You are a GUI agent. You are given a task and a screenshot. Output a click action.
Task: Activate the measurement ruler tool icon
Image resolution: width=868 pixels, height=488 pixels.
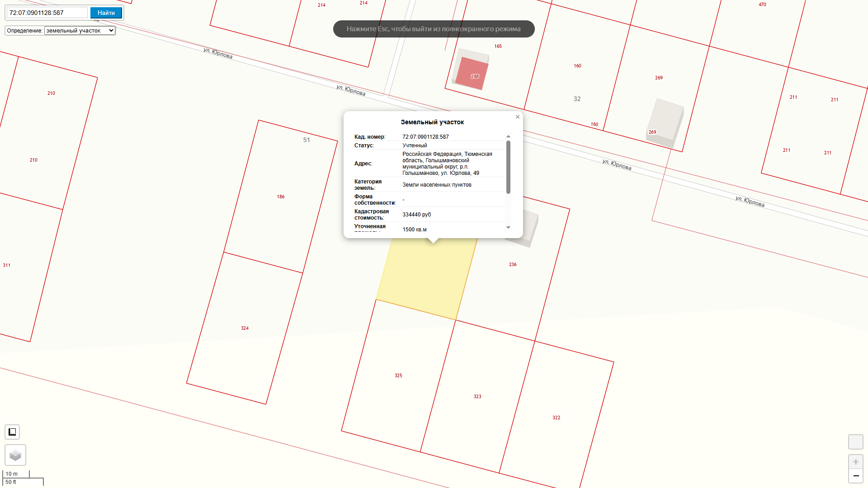[12, 432]
